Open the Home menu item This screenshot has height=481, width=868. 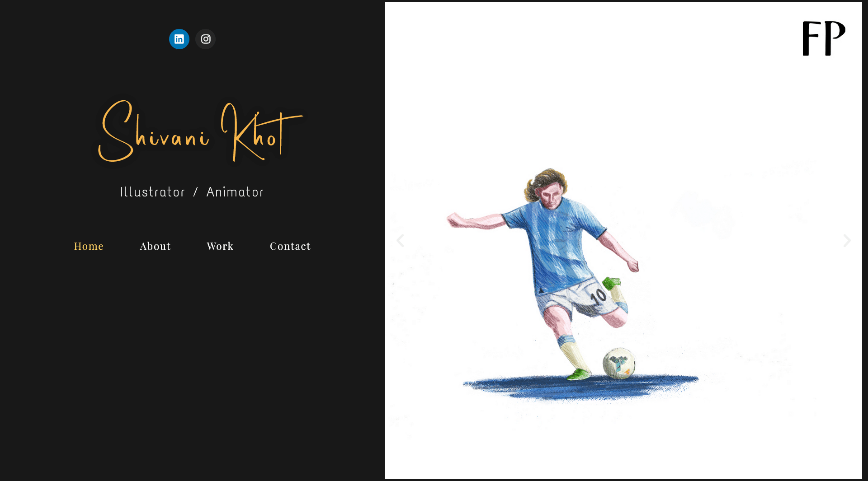coord(89,246)
